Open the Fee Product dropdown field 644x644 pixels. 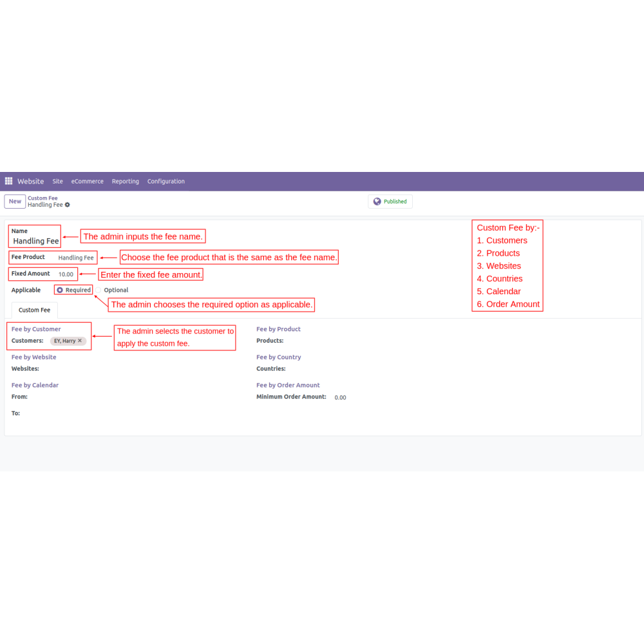coord(75,258)
